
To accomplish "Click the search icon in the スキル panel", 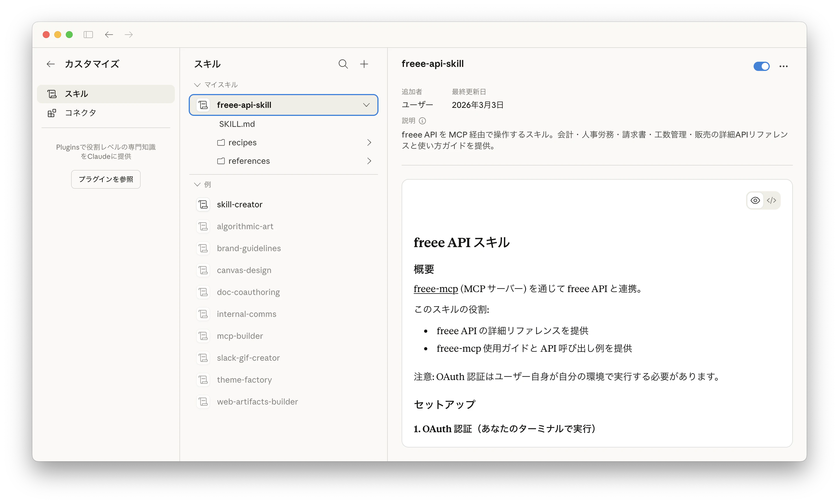I will click(x=343, y=64).
